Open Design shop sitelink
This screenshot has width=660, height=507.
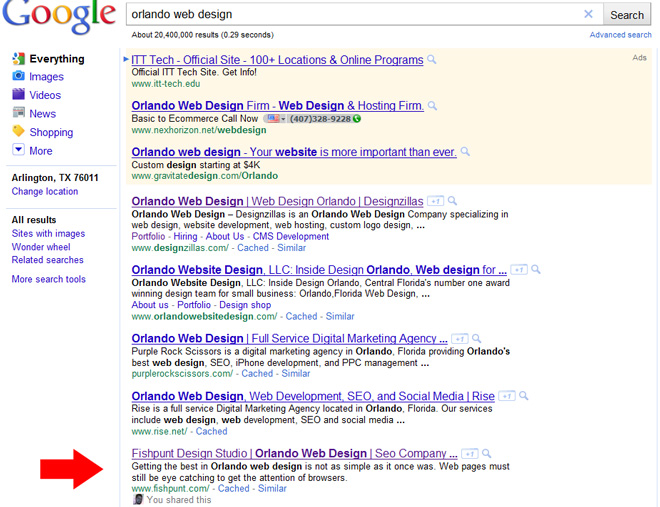click(x=245, y=305)
